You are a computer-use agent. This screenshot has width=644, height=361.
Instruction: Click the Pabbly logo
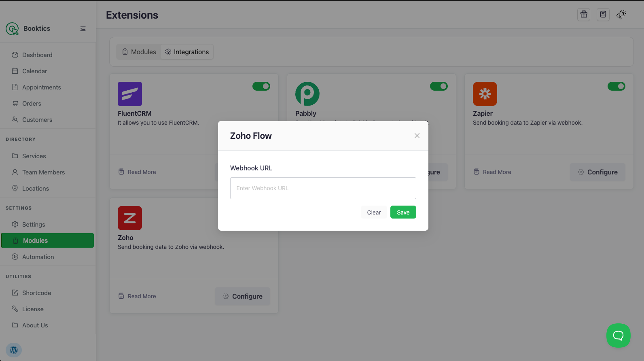click(x=307, y=94)
